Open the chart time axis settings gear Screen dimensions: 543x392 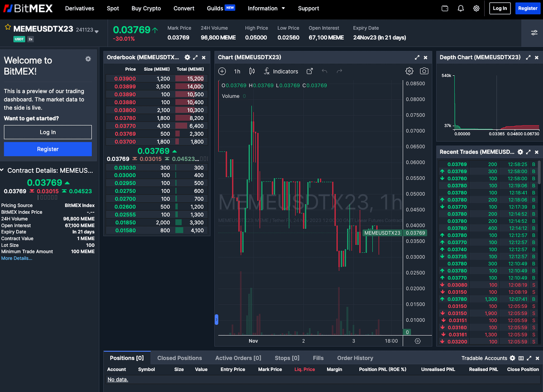click(x=418, y=341)
